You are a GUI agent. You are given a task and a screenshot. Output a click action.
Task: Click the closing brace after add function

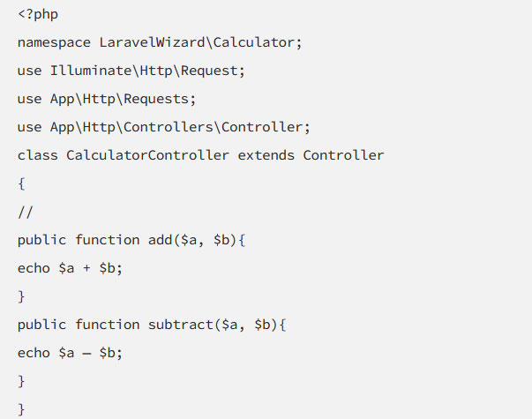21,297
